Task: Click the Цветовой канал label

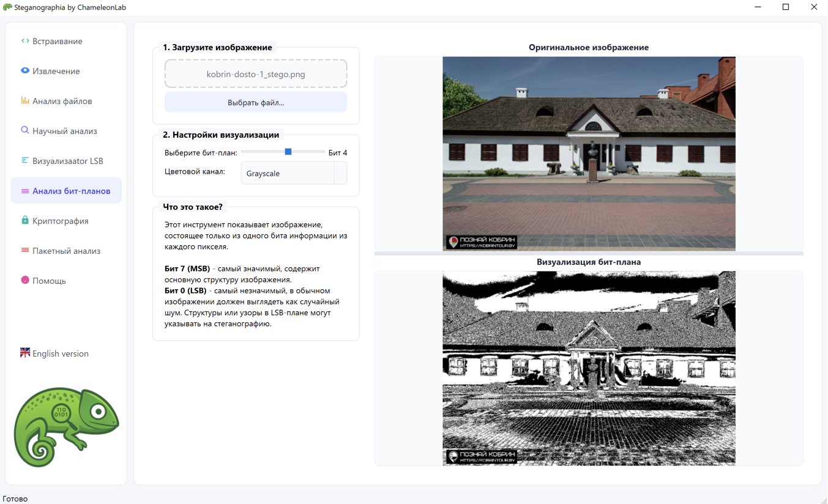Action: tap(195, 172)
